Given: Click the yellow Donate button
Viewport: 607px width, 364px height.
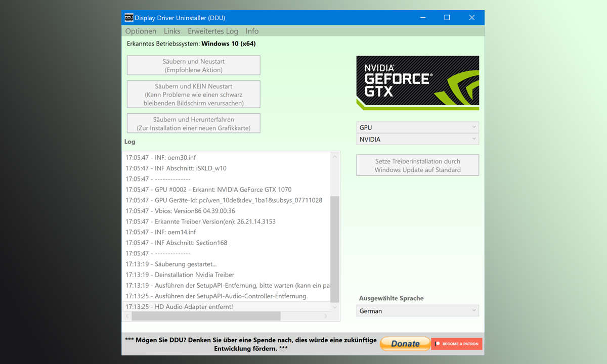Looking at the screenshot, I should 405,344.
